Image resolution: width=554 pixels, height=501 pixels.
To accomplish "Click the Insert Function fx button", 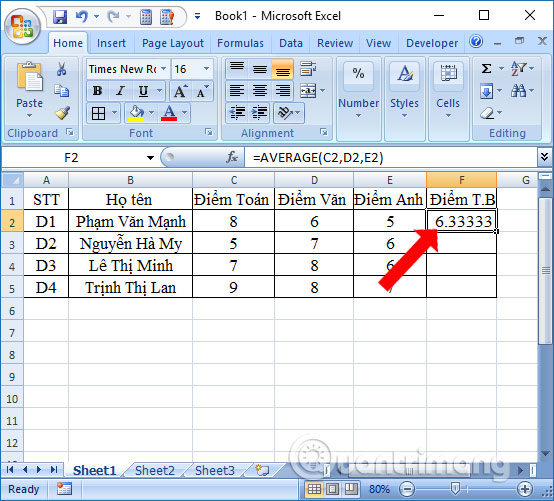I will pos(232,157).
